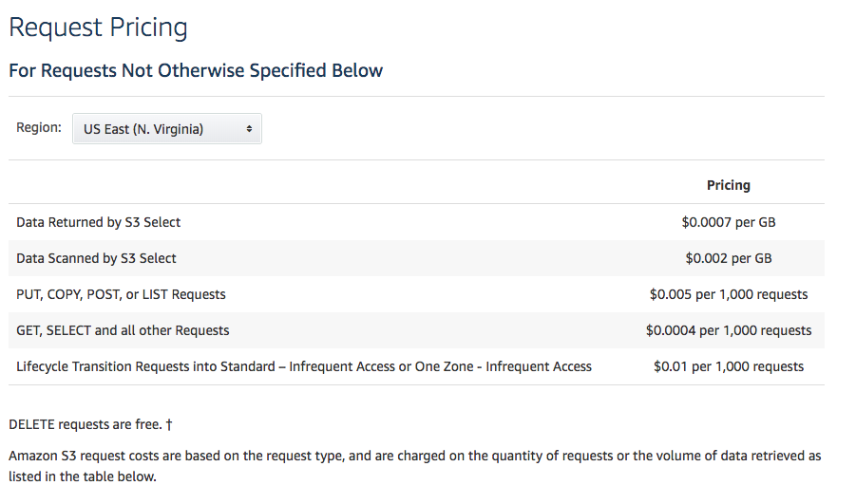This screenshot has width=856, height=504.
Task: Open the Region dropdown showing US East
Action: 166,129
